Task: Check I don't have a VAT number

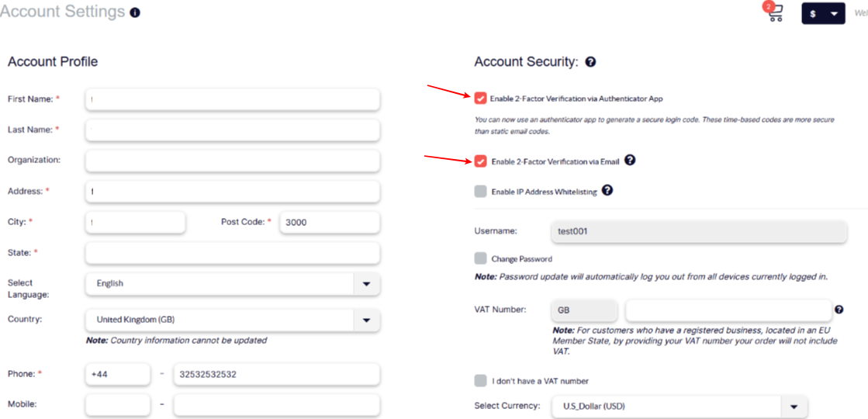Action: 480,381
